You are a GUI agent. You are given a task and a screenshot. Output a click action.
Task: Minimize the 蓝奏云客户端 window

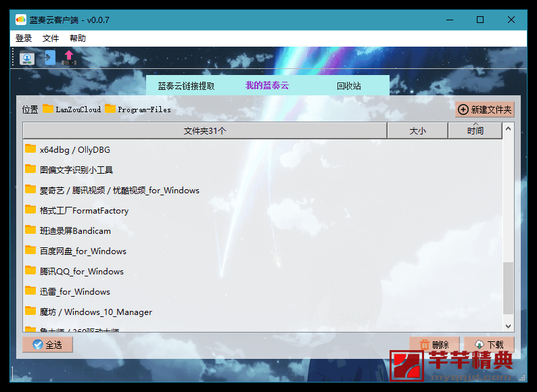click(x=450, y=20)
